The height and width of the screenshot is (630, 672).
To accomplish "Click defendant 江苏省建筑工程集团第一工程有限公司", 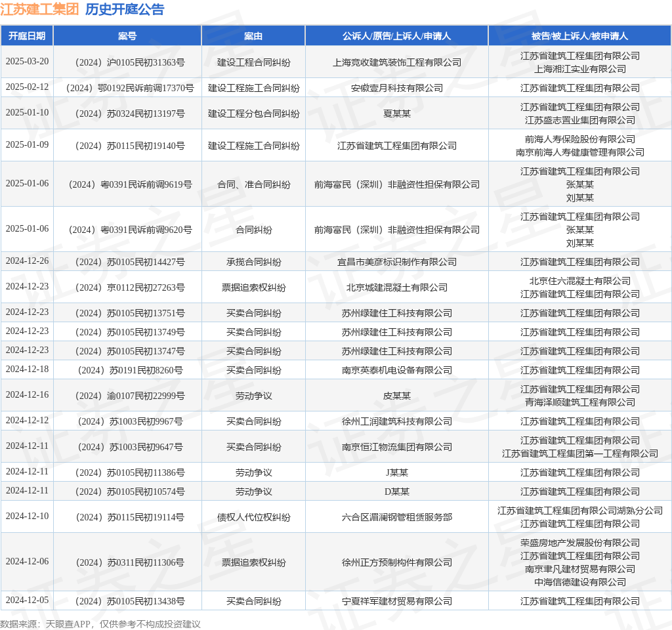I will (580, 454).
